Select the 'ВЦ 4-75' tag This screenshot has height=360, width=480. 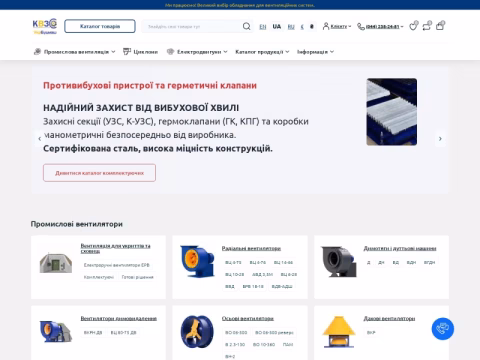point(233,262)
